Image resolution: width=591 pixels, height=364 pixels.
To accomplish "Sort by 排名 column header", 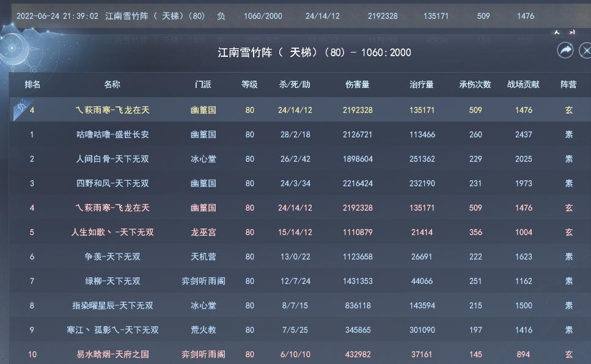I will coord(32,84).
